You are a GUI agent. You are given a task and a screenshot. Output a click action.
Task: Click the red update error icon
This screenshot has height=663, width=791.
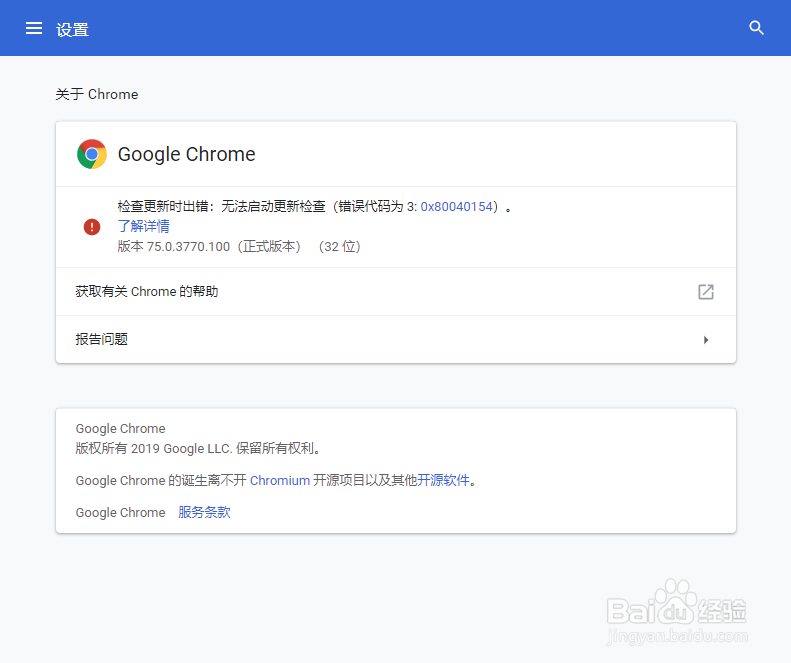click(x=92, y=227)
